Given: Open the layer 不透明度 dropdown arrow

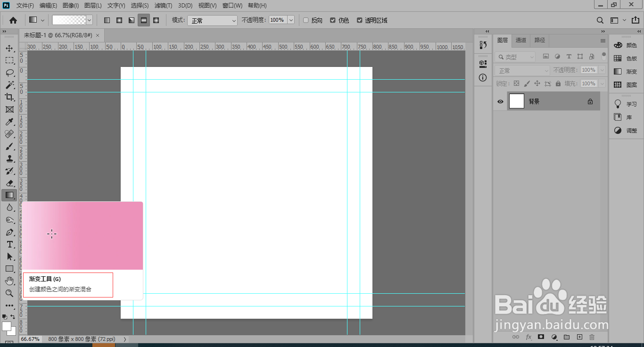Looking at the screenshot, I should tap(602, 70).
